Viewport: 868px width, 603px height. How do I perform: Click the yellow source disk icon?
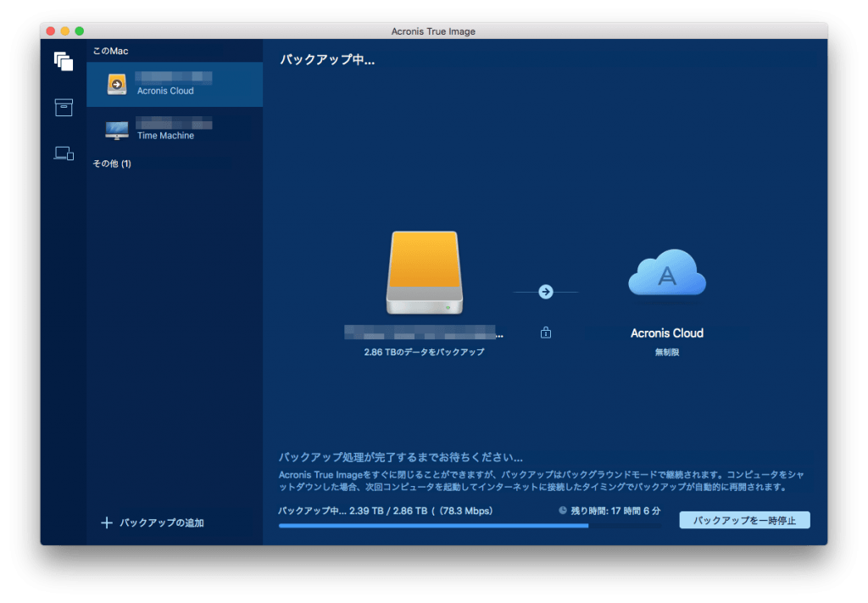click(x=425, y=273)
